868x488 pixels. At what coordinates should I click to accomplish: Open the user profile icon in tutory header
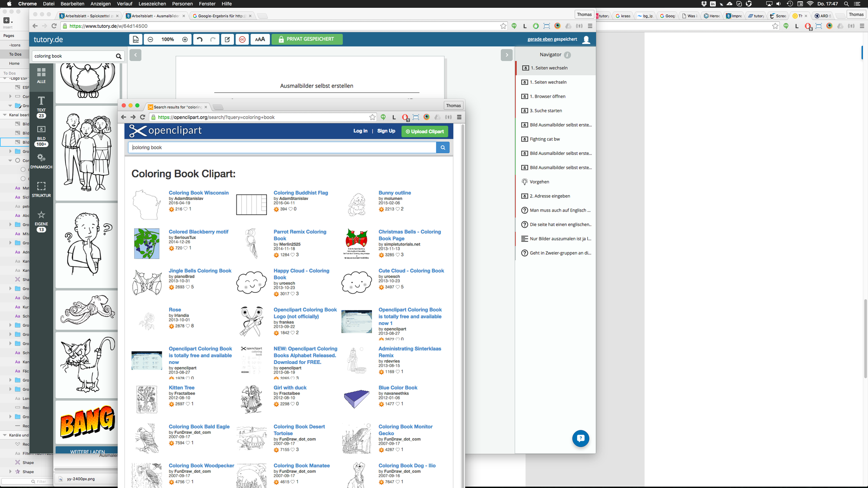(x=586, y=39)
